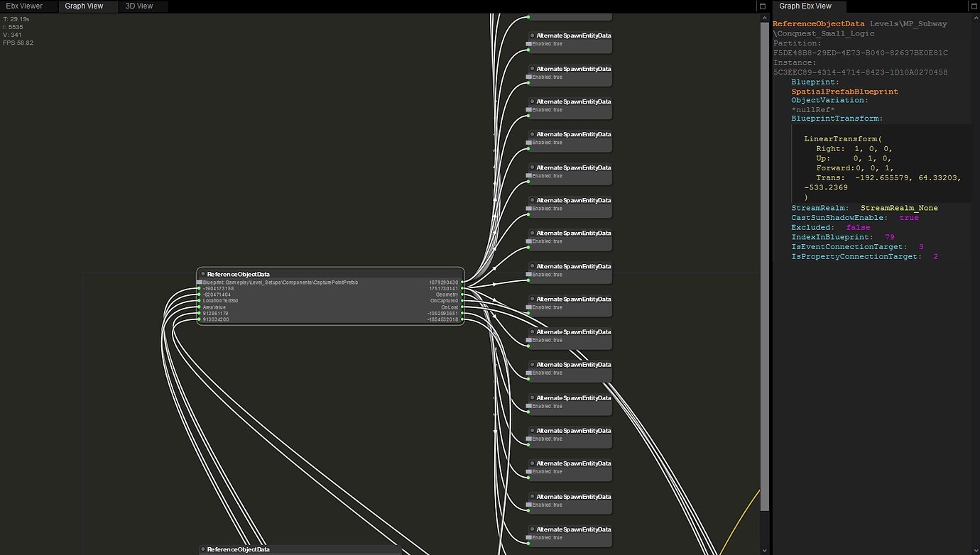
Task: Expand the Blueprint property row icon
Action: coord(199,282)
